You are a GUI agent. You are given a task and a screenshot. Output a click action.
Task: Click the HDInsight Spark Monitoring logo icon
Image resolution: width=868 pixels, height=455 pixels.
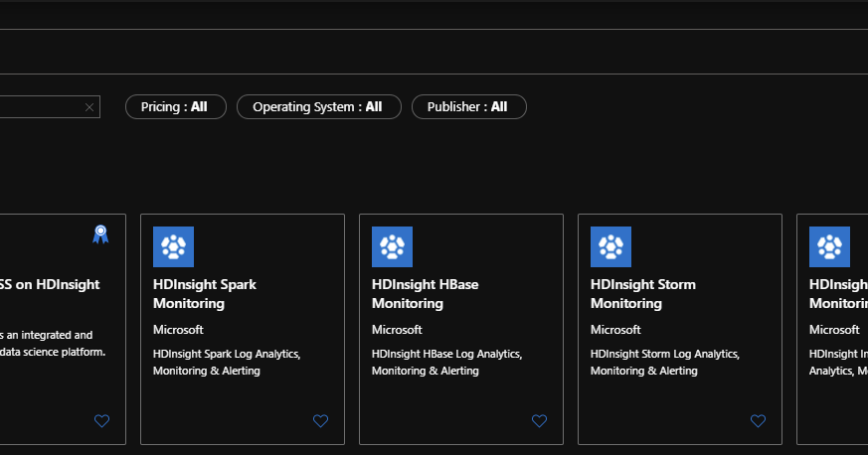coord(173,246)
